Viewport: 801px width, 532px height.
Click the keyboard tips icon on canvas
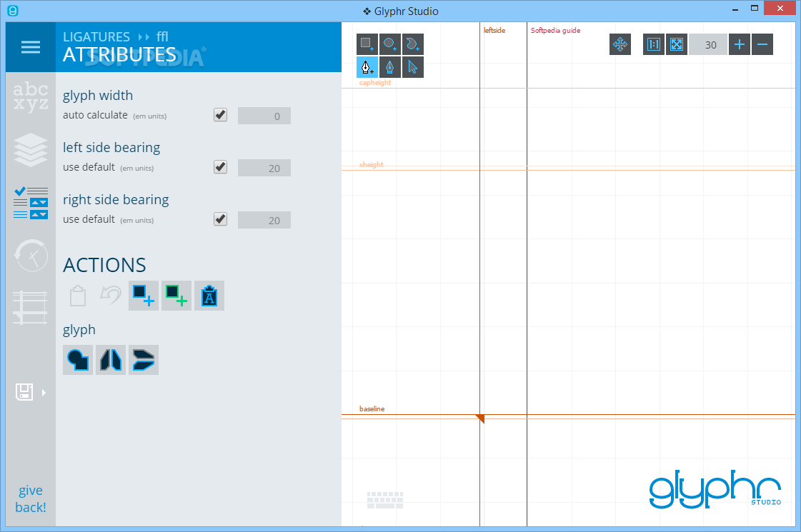(385, 500)
